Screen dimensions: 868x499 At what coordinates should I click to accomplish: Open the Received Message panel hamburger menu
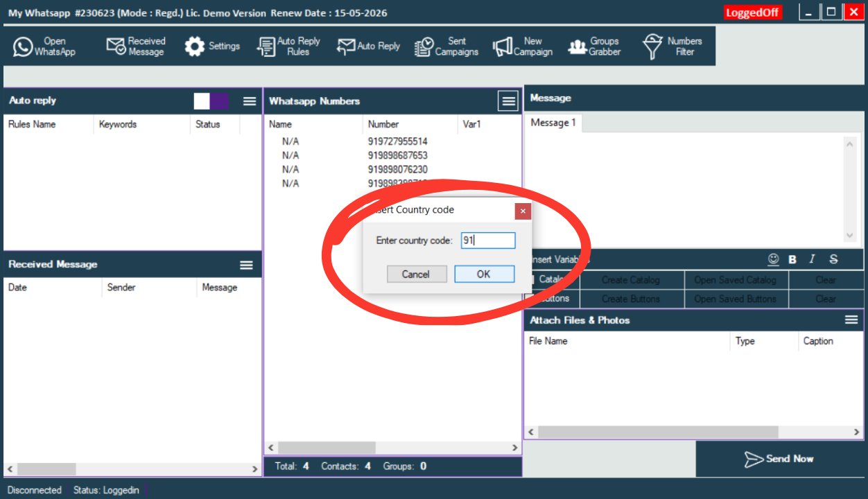point(246,265)
